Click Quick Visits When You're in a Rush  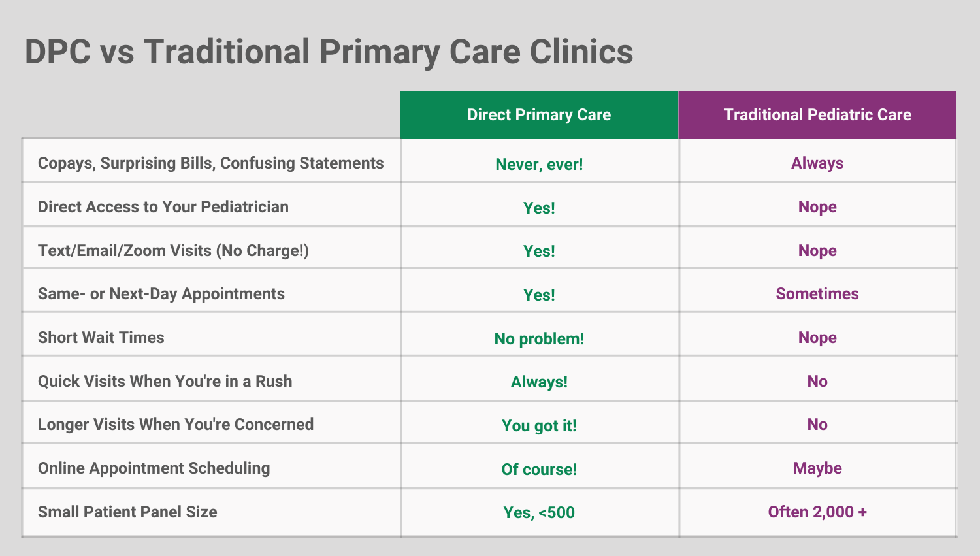pos(165,382)
